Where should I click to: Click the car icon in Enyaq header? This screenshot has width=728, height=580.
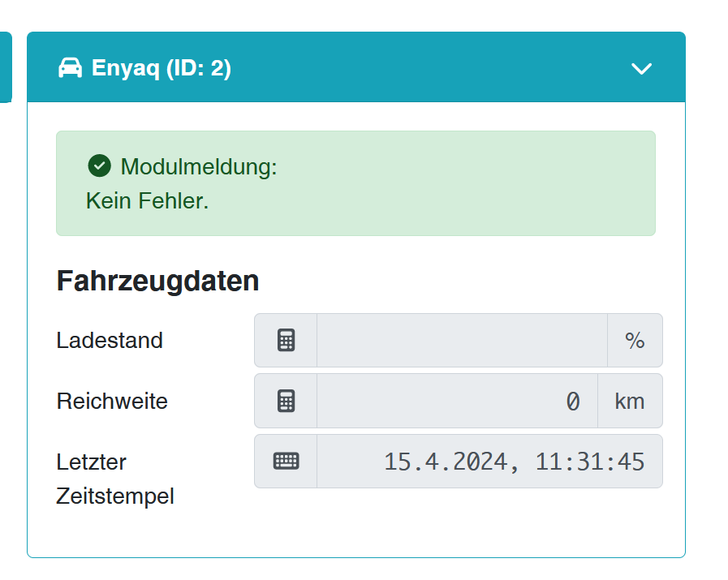pyautogui.click(x=71, y=68)
